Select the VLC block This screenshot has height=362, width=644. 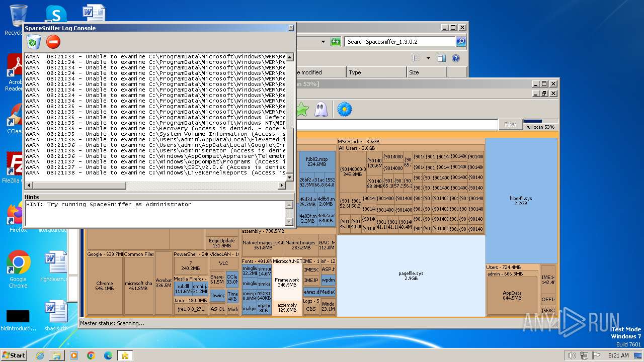pyautogui.click(x=224, y=263)
